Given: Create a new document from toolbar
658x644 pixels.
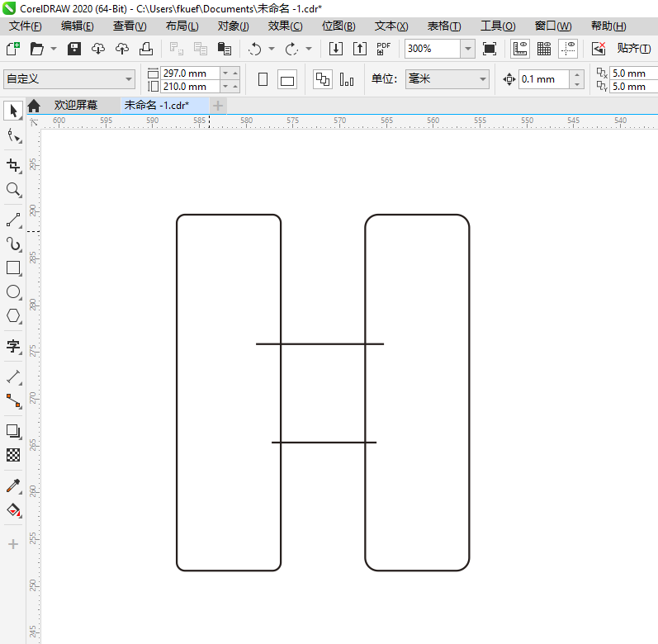Looking at the screenshot, I should [x=13, y=49].
